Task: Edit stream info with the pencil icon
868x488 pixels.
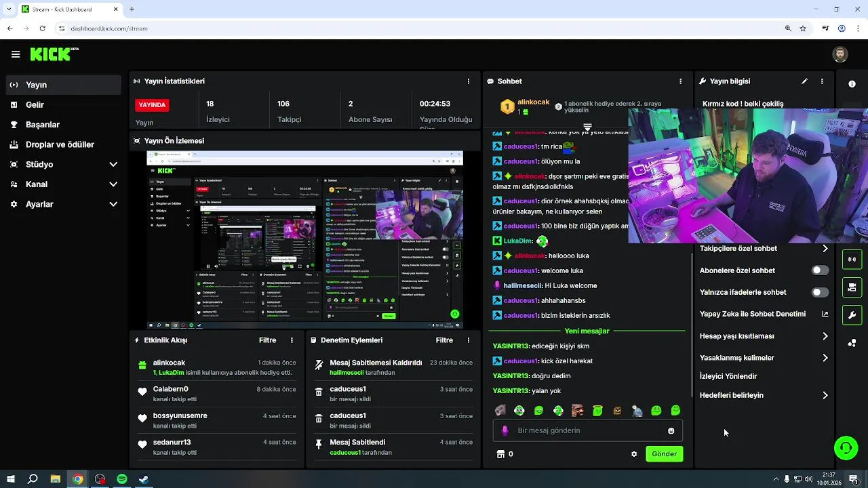Action: coord(804,81)
